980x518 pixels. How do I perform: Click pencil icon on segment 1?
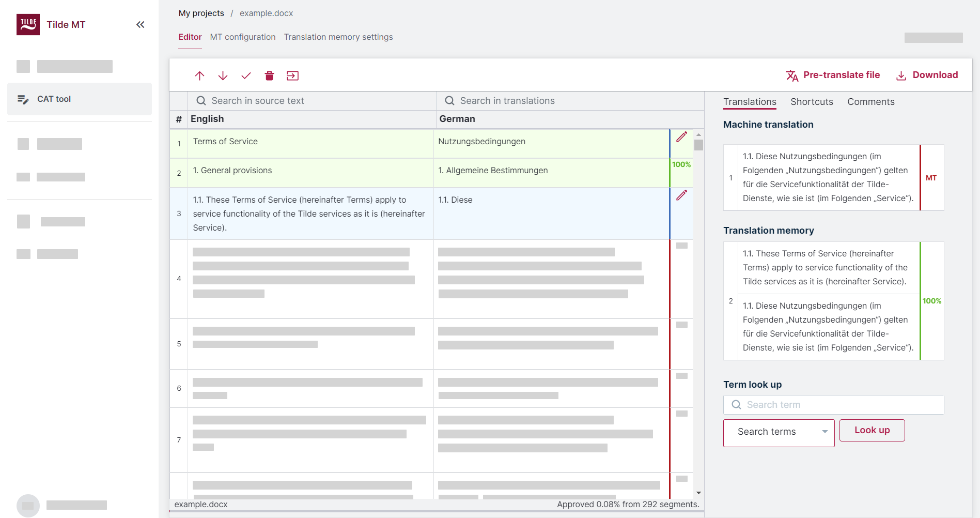coord(682,137)
